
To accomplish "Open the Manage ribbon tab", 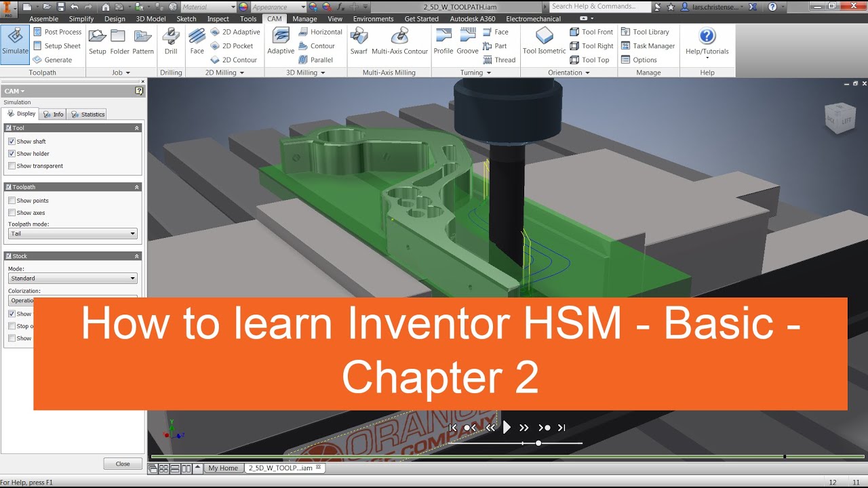I will pyautogui.click(x=304, y=19).
